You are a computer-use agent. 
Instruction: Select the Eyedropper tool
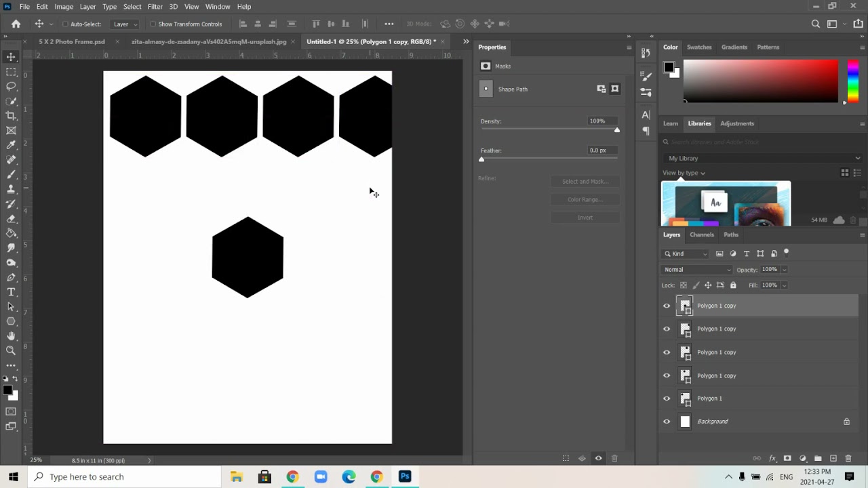(11, 145)
